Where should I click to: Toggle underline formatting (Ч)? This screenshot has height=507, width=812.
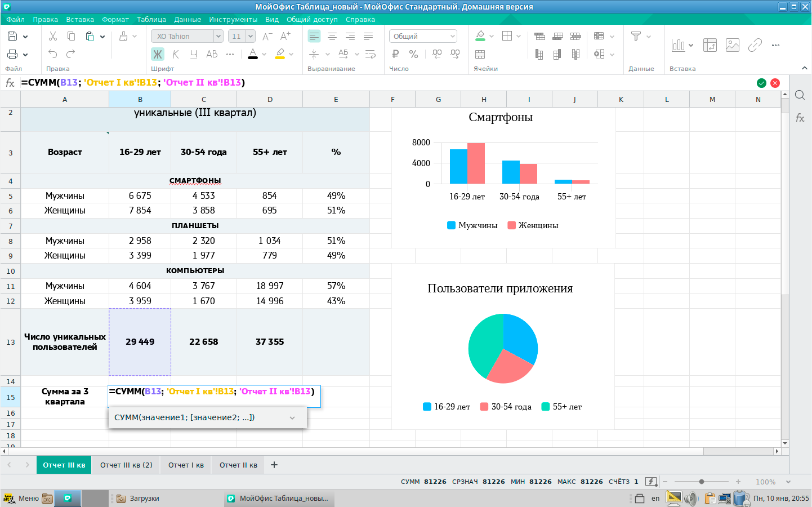[x=194, y=54]
